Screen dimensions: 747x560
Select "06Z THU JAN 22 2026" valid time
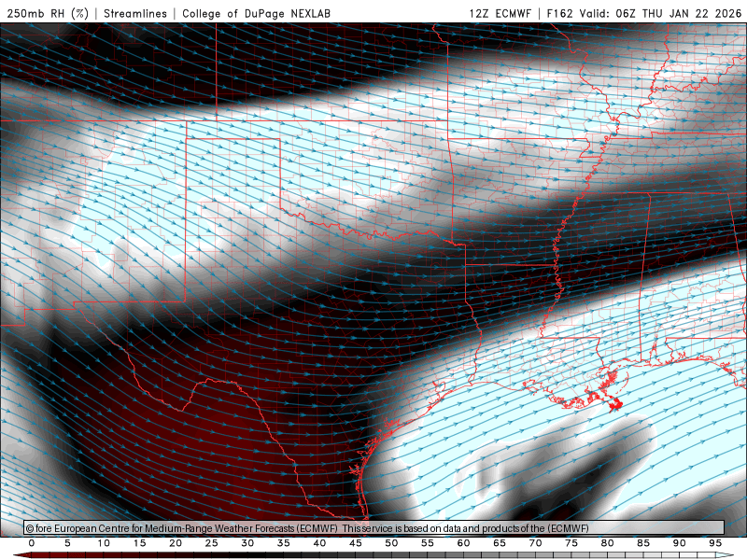[679, 13]
